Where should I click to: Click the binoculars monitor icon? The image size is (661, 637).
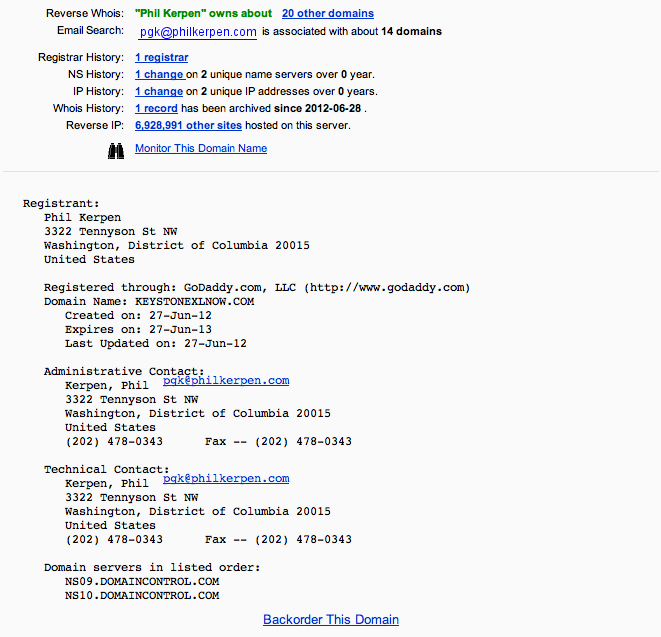116,151
